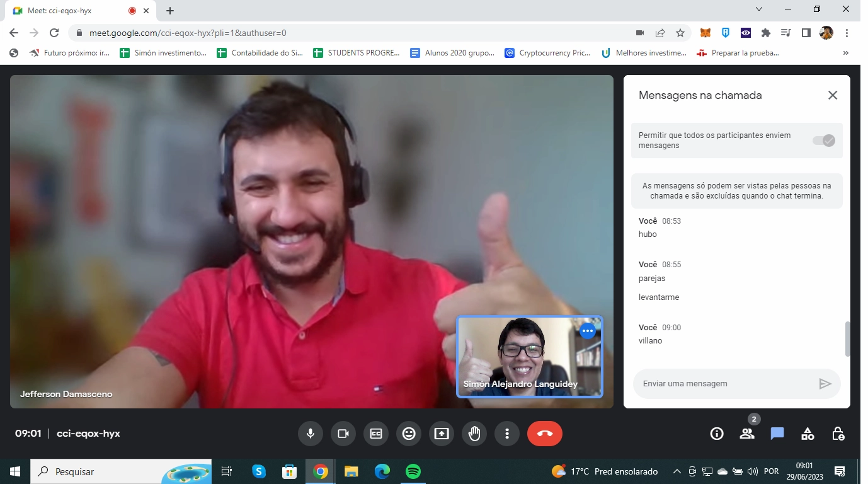This screenshot has width=868, height=484.
Task: Open 'Contabilidade do Si...' bookmark
Action: click(x=260, y=53)
